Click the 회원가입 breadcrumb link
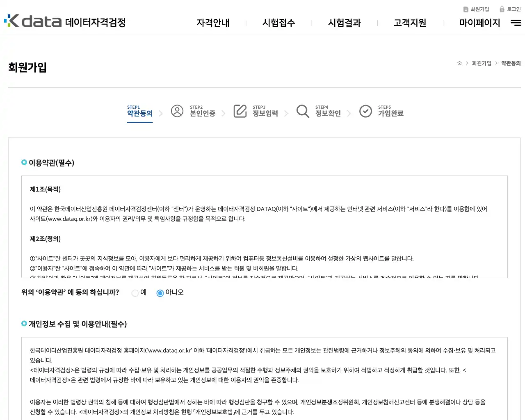Viewport: 525px width, 420px height. 482,63
